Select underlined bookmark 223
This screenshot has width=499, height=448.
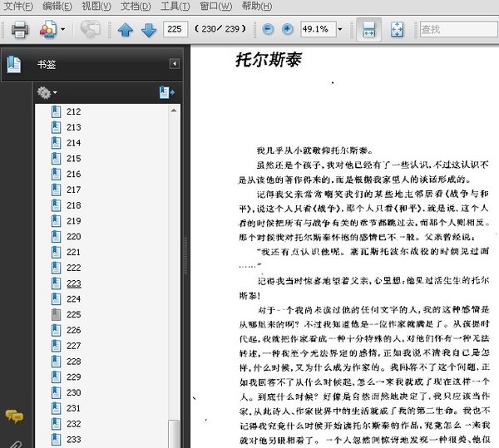point(74,283)
